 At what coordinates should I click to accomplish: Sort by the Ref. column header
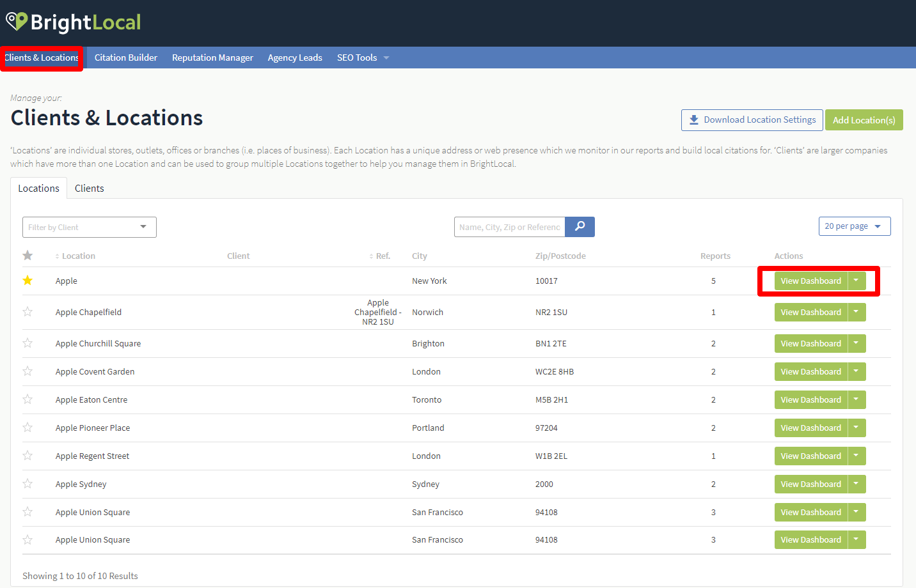380,256
